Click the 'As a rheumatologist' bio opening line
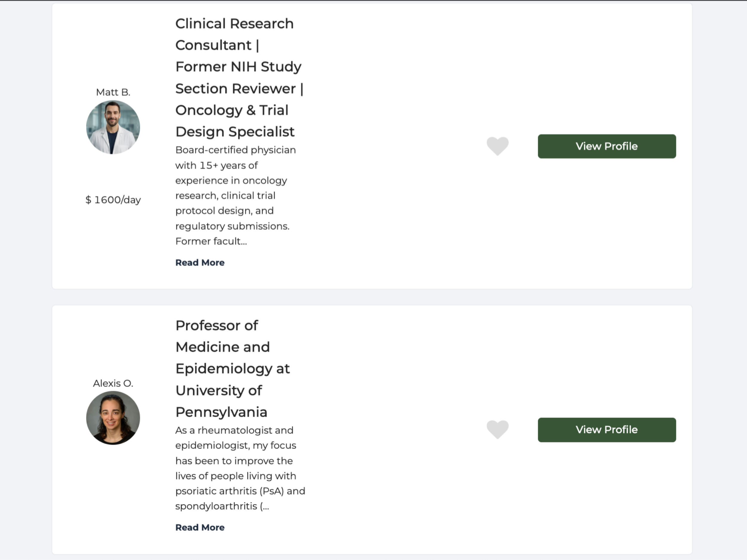 pos(234,430)
